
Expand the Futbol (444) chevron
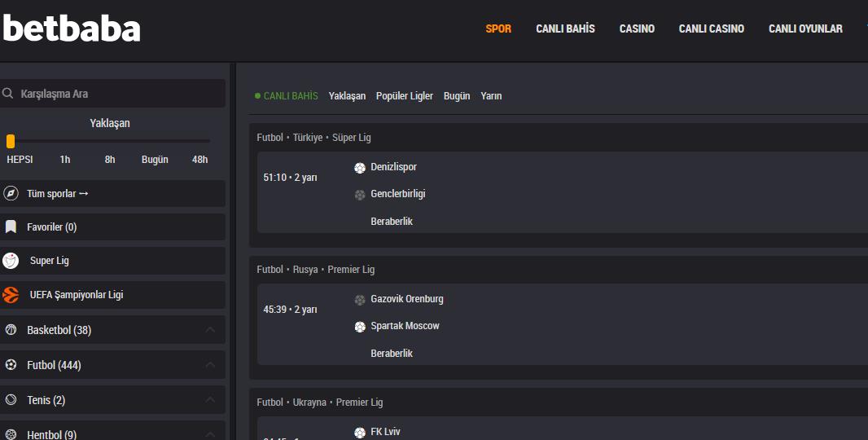click(x=210, y=365)
